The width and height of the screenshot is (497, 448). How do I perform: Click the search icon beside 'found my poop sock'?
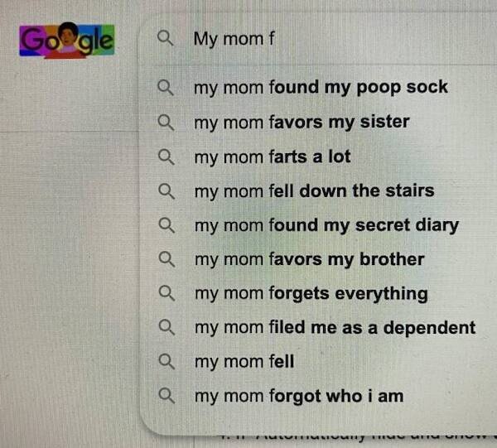coord(166,87)
